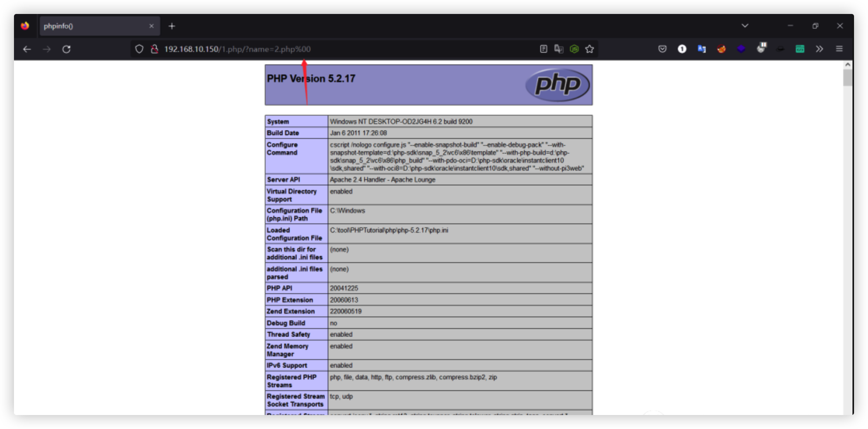Click the PHP logo image

tap(557, 85)
